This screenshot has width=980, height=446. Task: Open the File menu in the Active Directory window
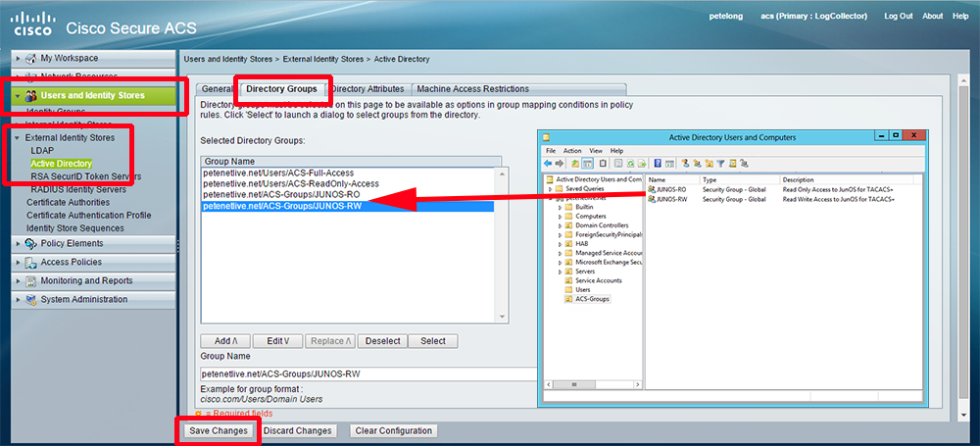pyautogui.click(x=551, y=151)
